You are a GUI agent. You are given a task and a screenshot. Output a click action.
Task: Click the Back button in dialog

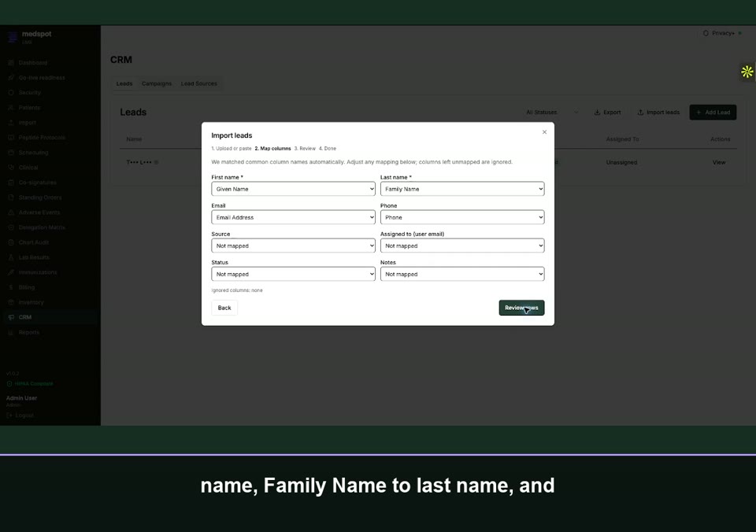[224, 308]
